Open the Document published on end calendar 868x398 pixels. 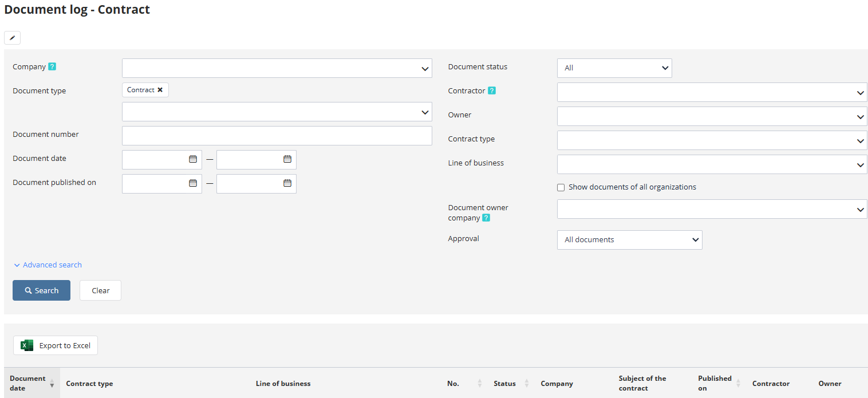(x=287, y=183)
